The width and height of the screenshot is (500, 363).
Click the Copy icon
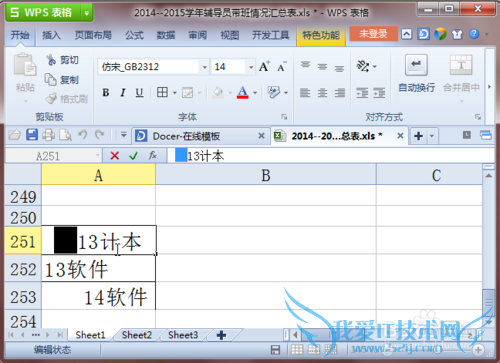coord(51,80)
